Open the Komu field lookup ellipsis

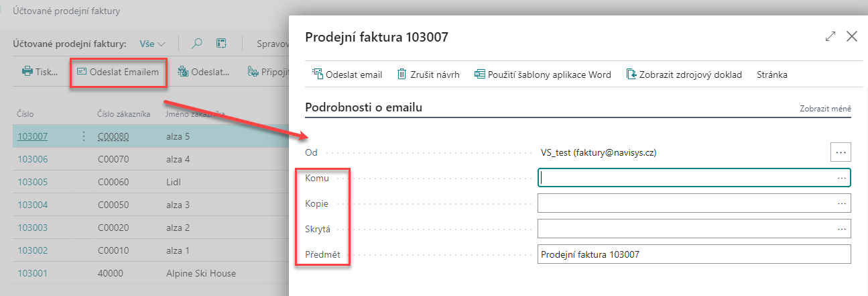(x=842, y=178)
